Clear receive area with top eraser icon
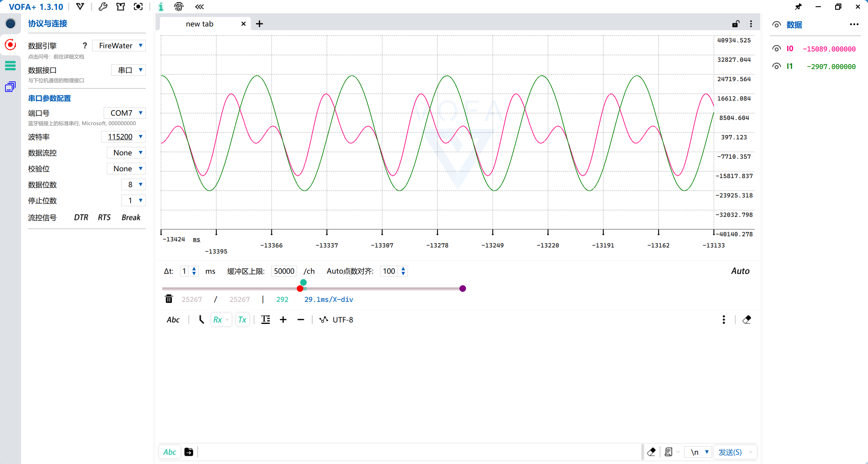868x464 pixels. click(747, 320)
